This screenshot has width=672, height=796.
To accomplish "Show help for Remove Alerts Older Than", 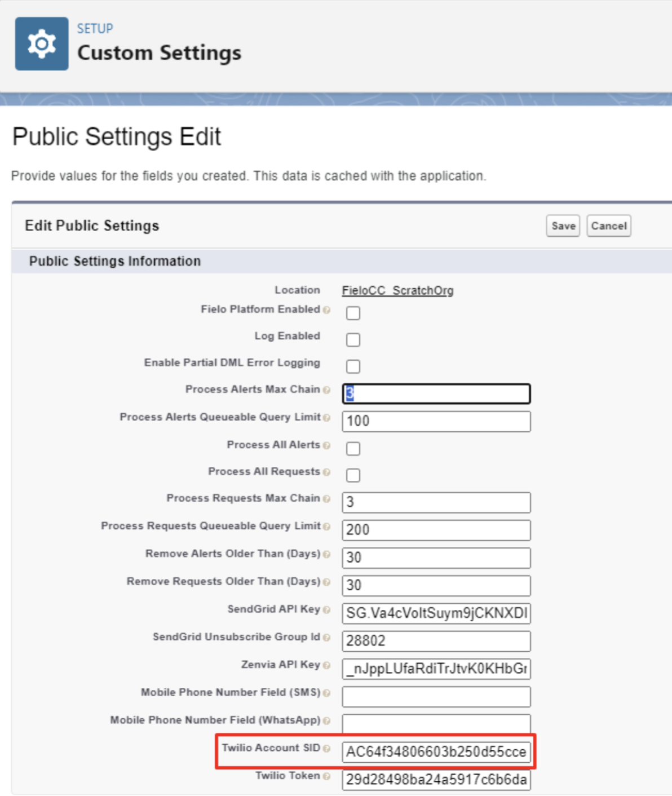I will tap(326, 555).
